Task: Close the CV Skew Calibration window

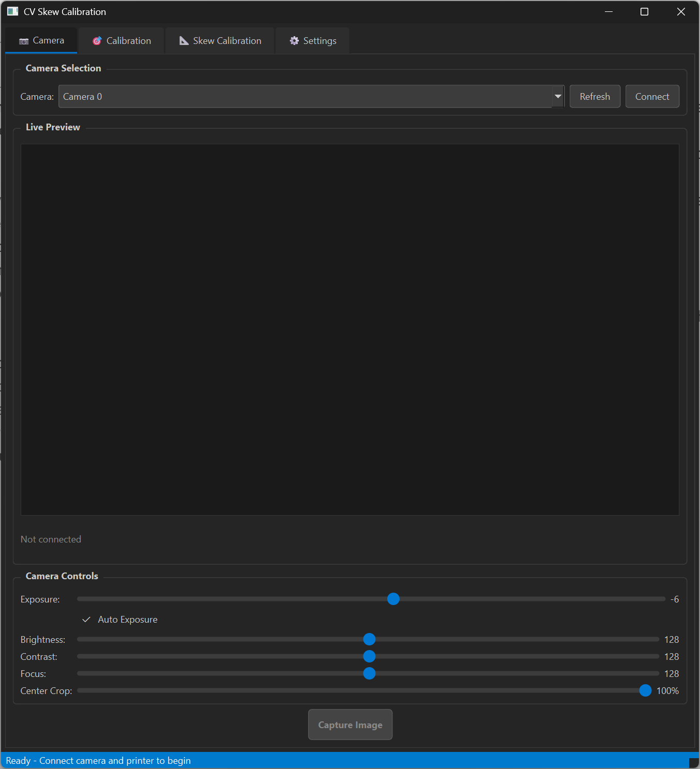Action: 681,11
